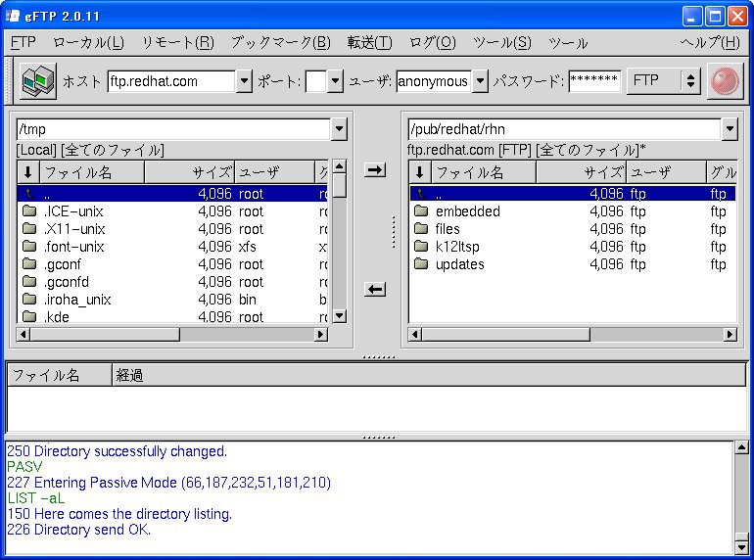Click the host field ftp.redhat.com
This screenshot has width=754, height=560.
(x=171, y=81)
